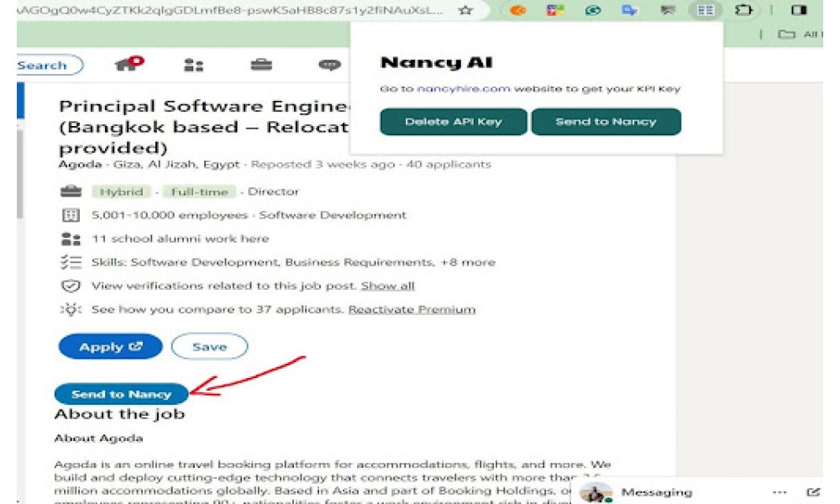Open the All Bookmarks folder

(800, 34)
